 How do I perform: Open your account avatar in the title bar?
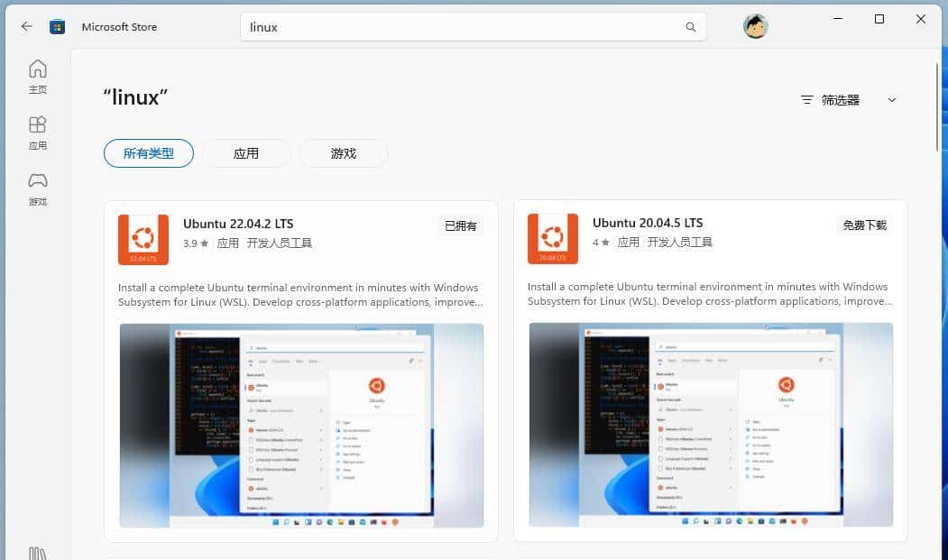[x=755, y=26]
